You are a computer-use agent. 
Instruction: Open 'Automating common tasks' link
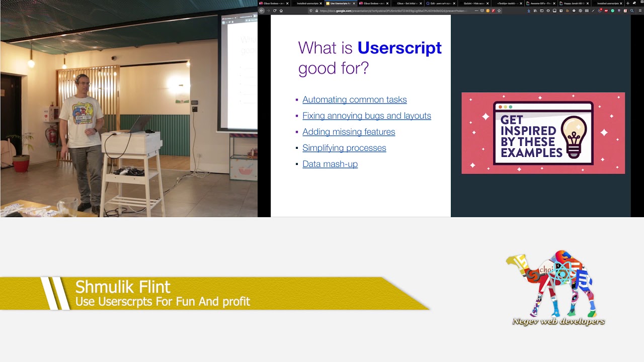354,100
